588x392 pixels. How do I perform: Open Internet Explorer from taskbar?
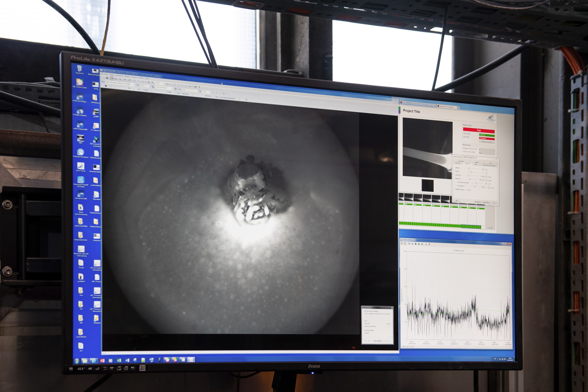point(94,361)
